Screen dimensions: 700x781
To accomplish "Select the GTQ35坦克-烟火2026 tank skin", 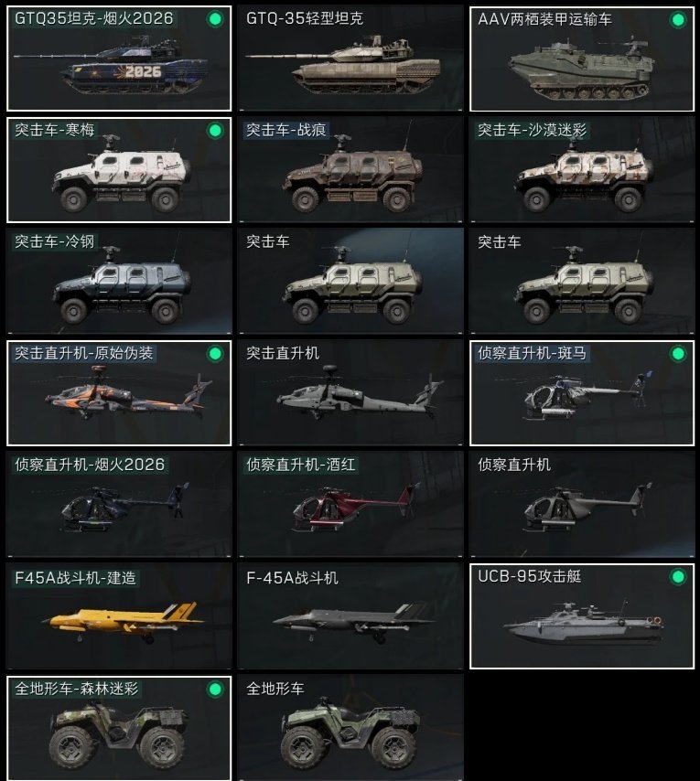I will tap(119, 59).
